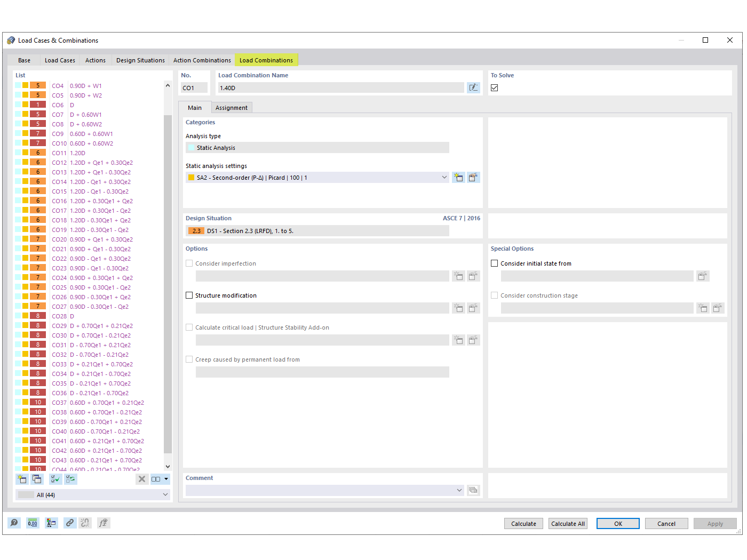Open units and decimal places settings

pos(33,523)
